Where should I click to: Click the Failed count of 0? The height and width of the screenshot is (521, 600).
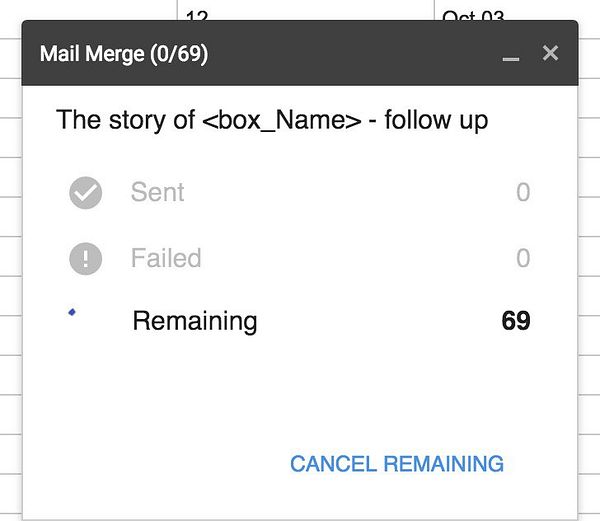[522, 258]
